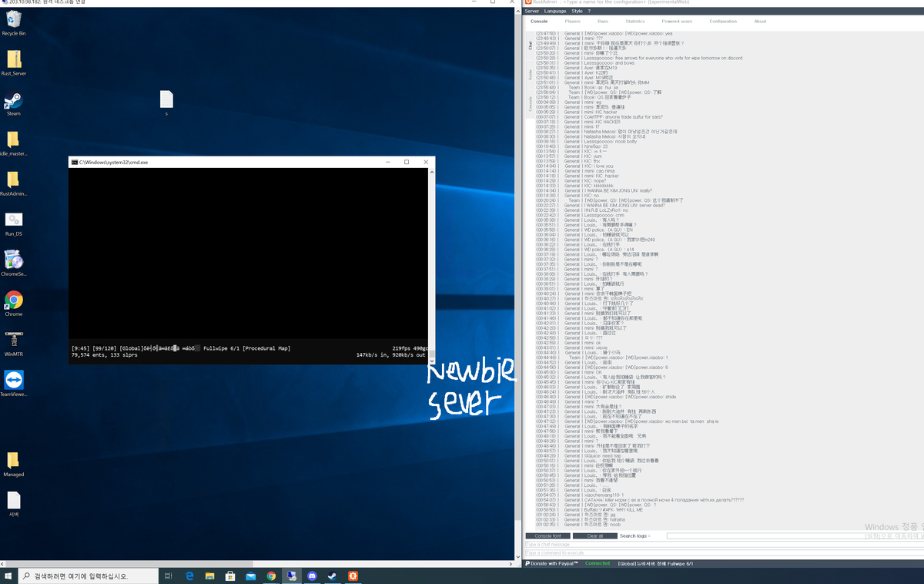Image resolution: width=924 pixels, height=584 pixels.
Task: Select the vertical Console side tab
Action: pos(530,105)
